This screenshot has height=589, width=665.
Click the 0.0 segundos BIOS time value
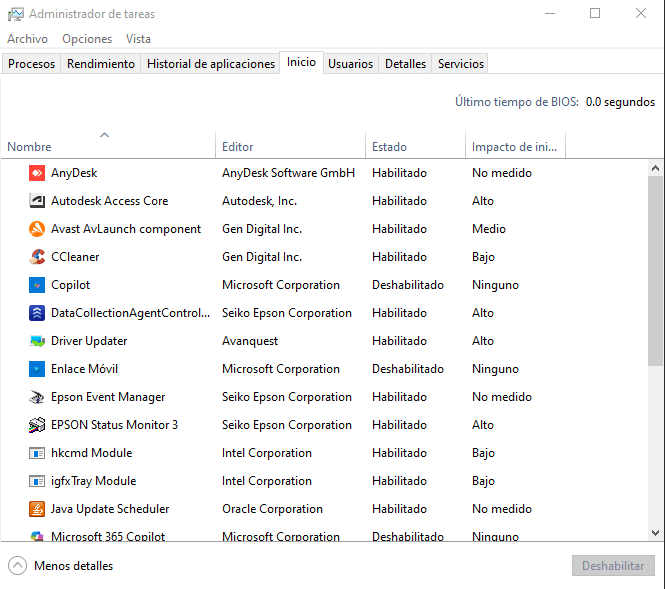620,102
